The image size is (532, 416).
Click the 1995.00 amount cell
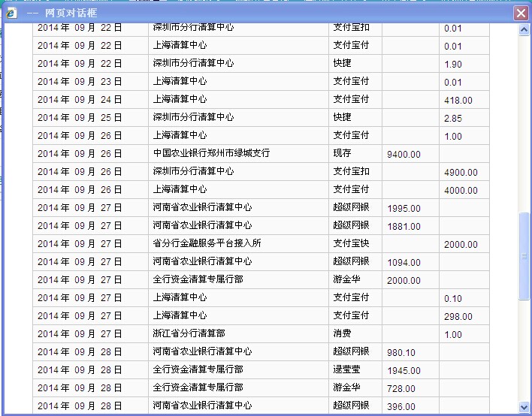click(404, 209)
